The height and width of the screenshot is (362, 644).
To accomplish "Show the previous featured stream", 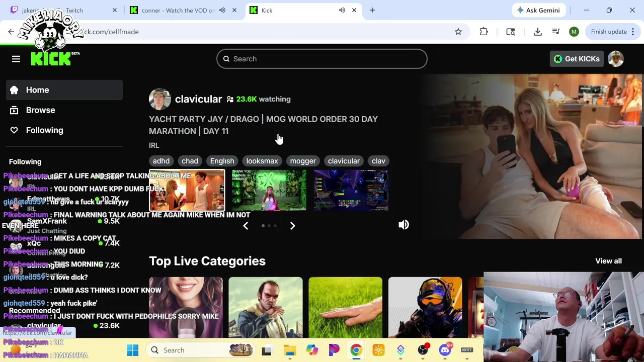I will tap(246, 226).
